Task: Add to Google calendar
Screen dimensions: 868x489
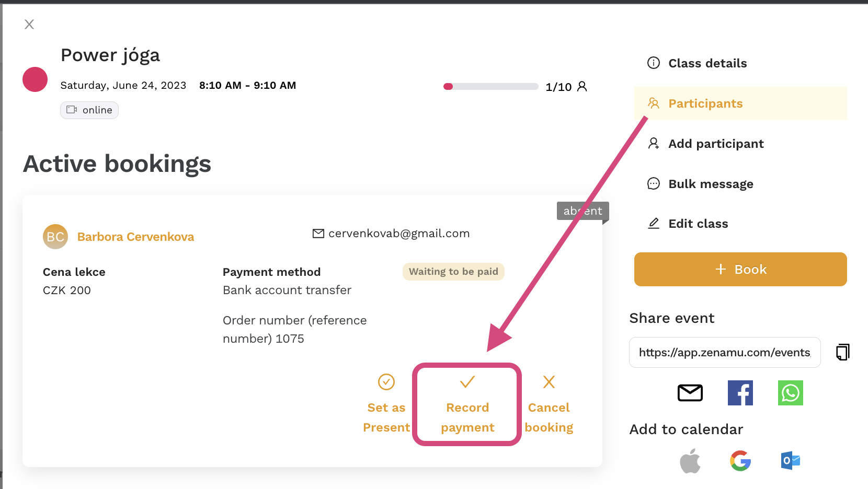Action: (x=740, y=461)
